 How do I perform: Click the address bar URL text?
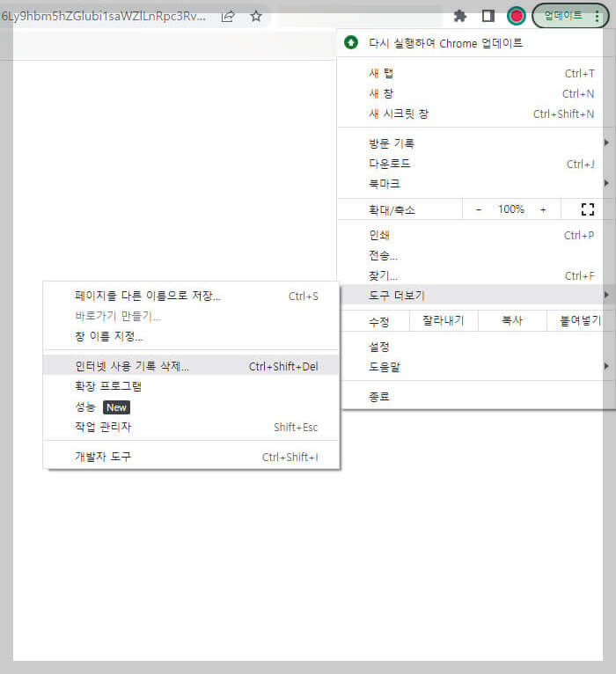[x=103, y=17]
